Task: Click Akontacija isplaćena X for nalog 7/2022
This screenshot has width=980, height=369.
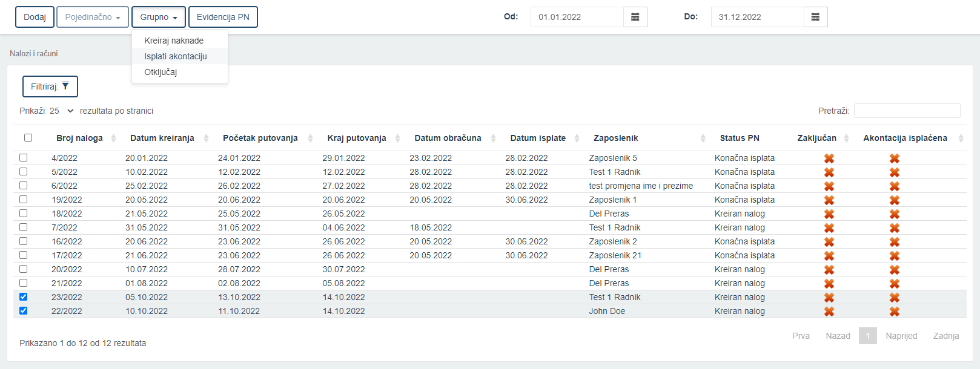Action: [x=895, y=228]
